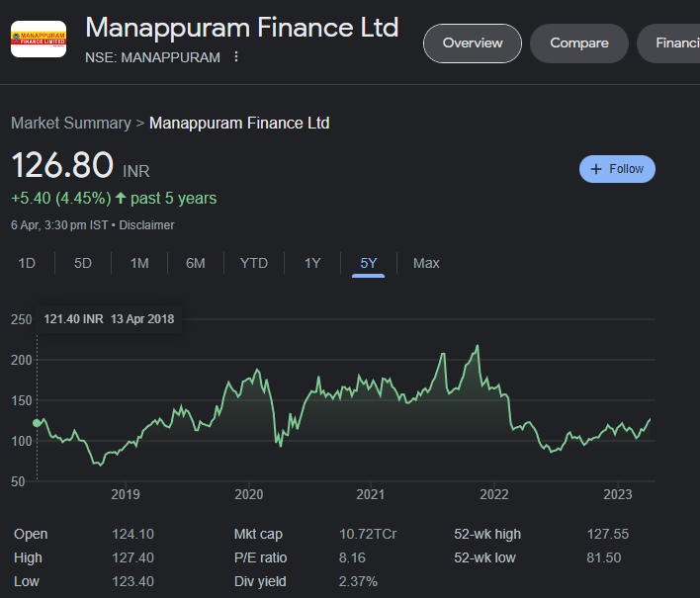This screenshot has height=598, width=700.
Task: Click the plus icon in Follow button
Action: (596, 169)
